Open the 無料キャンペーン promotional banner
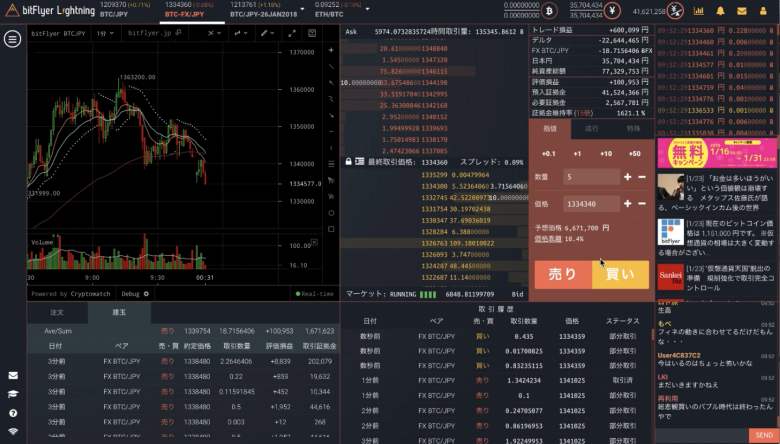This screenshot has width=780, height=444. (x=717, y=153)
